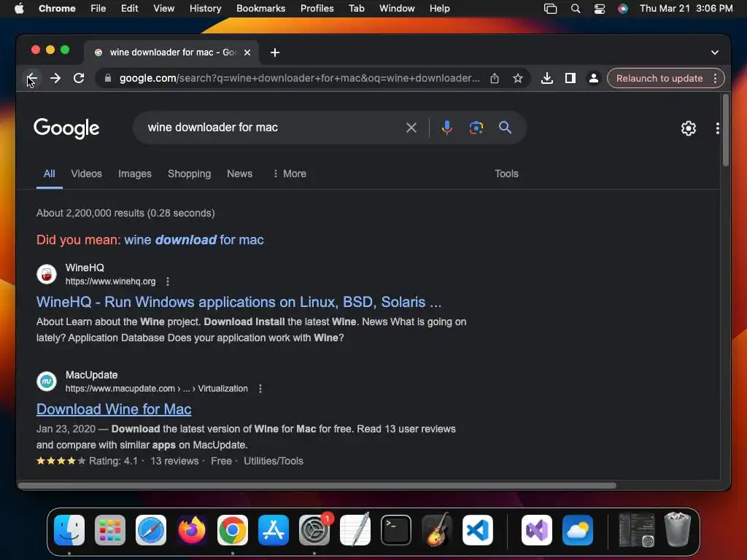Screen dimensions: 747x560
Task: Go forward using the browser forward arrow
Action: 55,78
